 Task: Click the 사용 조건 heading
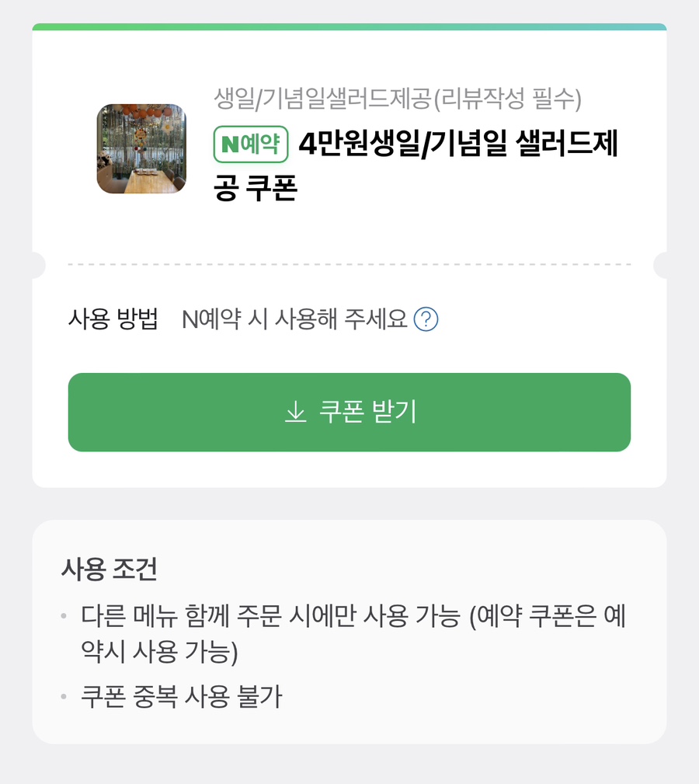[109, 570]
